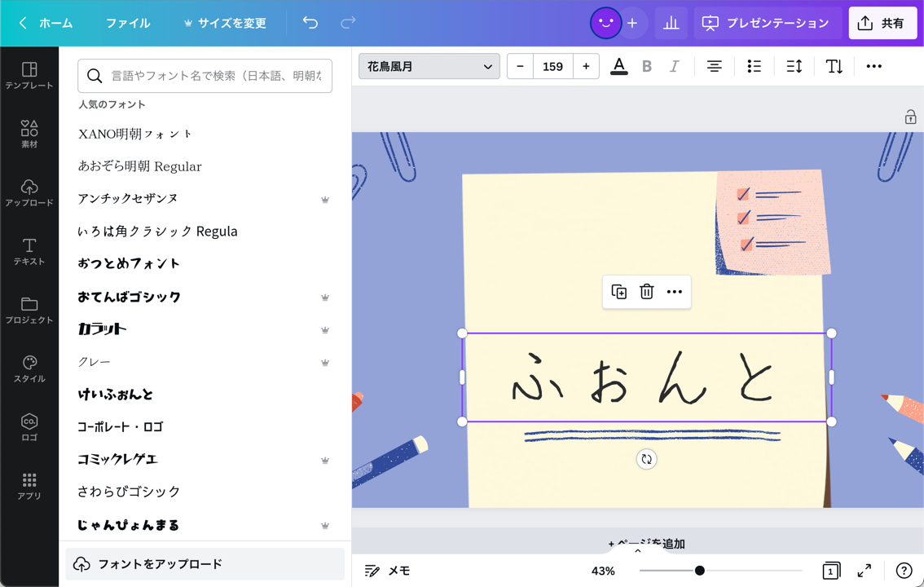Start プレゼンテーション mode
Screen dimensions: 924x587
(x=768, y=23)
